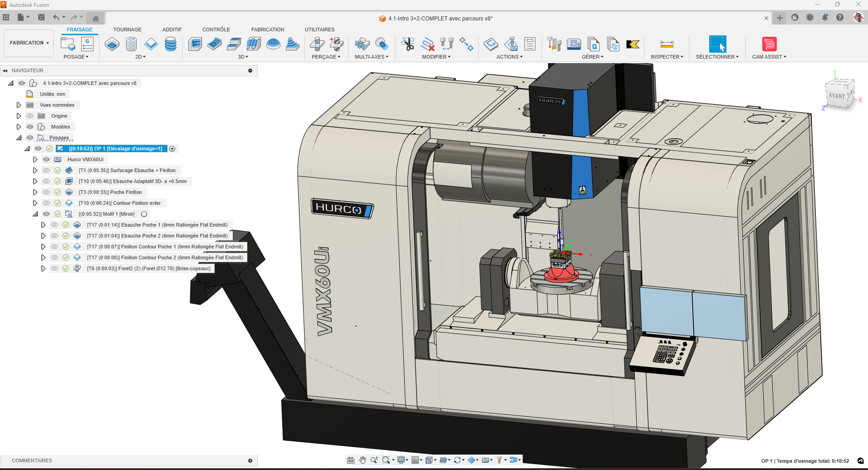Click the Inspecter measure icon
This screenshot has width=868, height=470.
667,45
